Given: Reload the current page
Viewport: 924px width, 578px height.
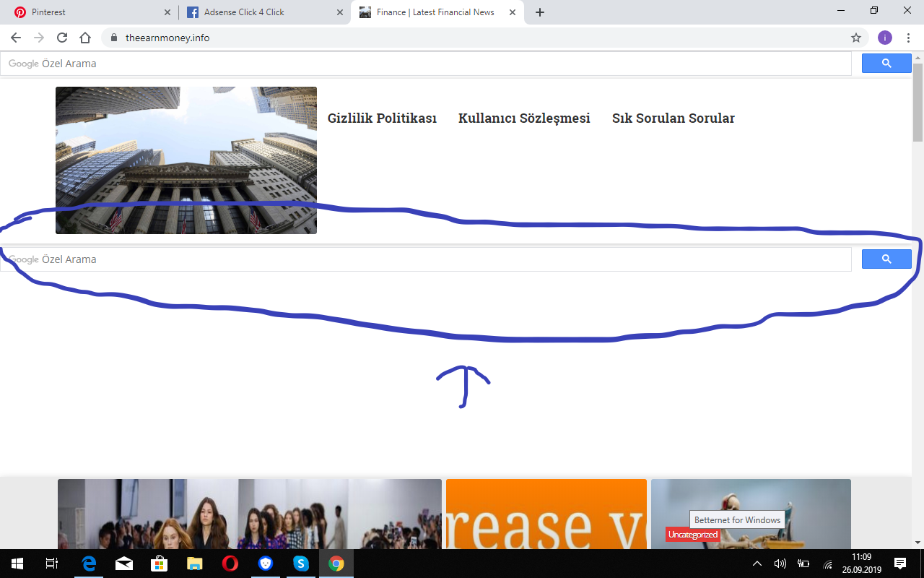Looking at the screenshot, I should pos(62,38).
